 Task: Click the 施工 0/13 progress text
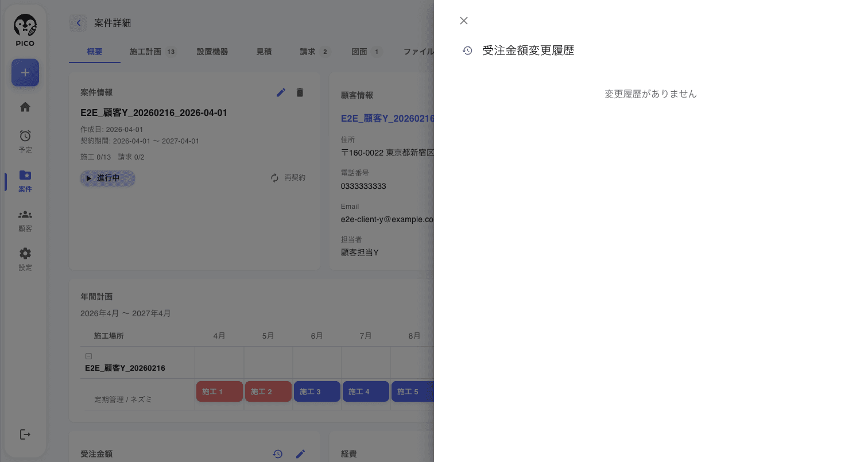pyautogui.click(x=96, y=157)
